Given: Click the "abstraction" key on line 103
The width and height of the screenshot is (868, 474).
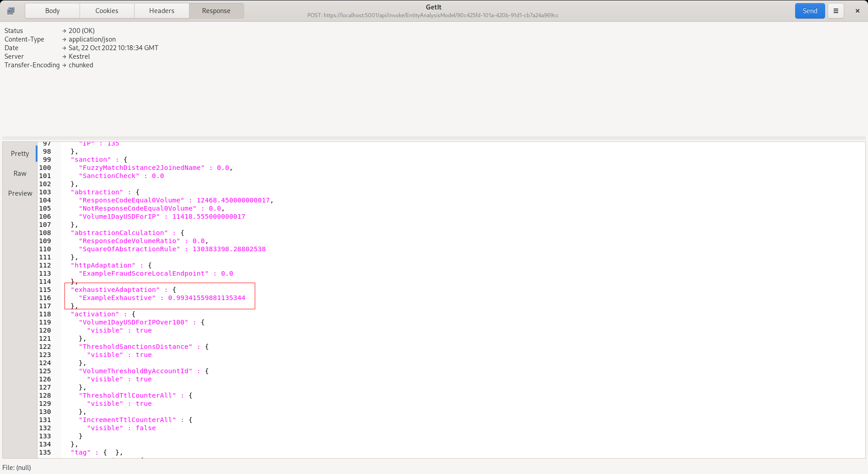Looking at the screenshot, I should pos(97,192).
